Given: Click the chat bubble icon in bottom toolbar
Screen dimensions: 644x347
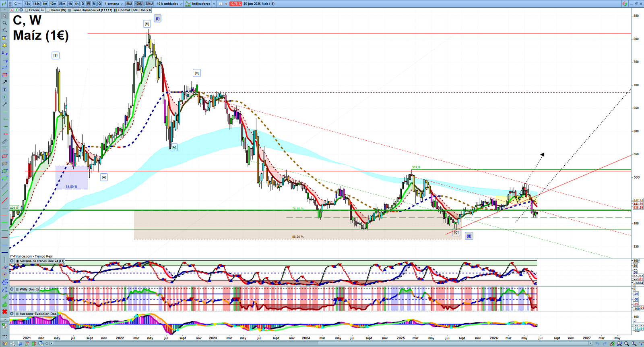Looking at the screenshot, I should click(x=20, y=343).
